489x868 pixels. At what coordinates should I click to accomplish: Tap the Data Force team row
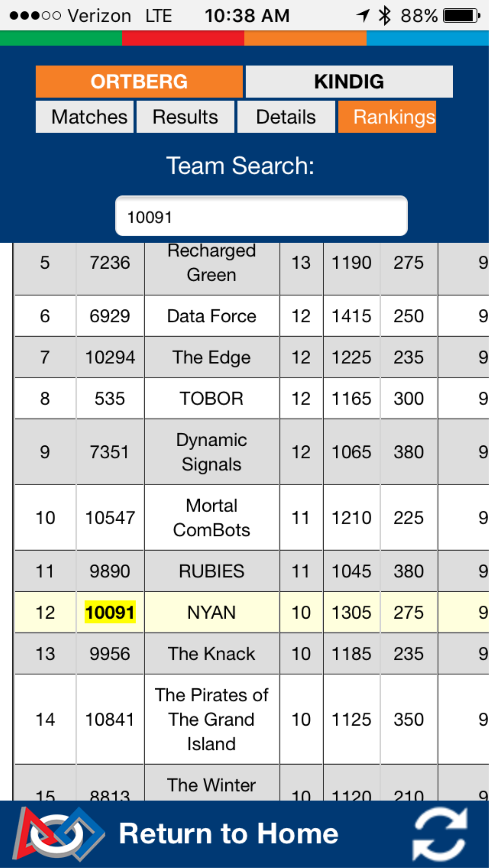point(212,316)
